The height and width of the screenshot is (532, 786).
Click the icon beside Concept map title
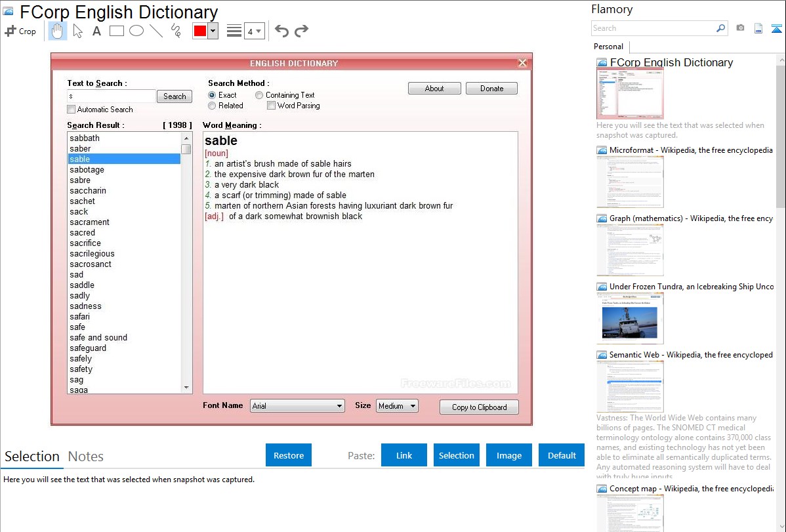click(x=602, y=489)
